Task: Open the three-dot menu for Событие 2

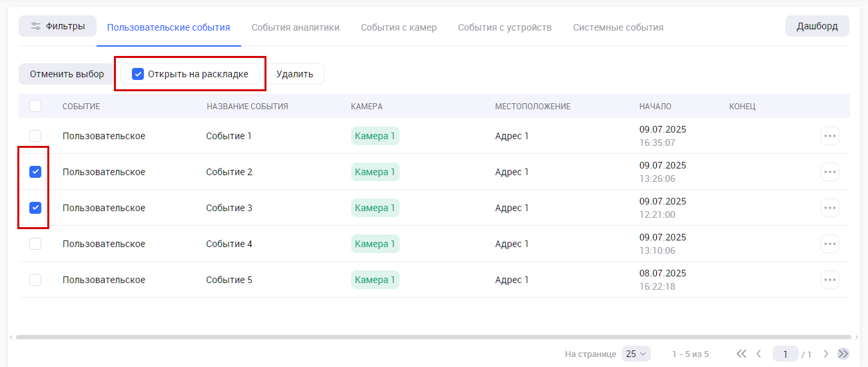Action: [829, 172]
